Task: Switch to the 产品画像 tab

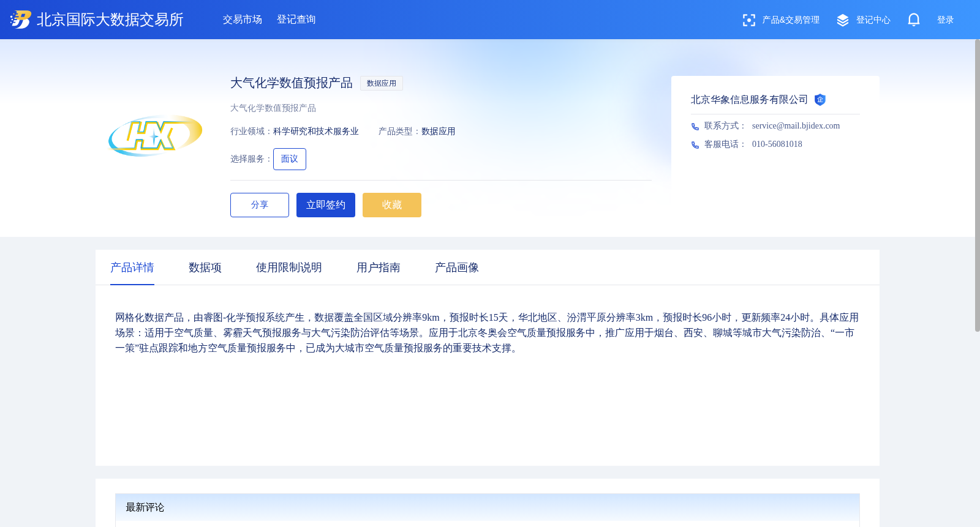Action: (x=457, y=267)
